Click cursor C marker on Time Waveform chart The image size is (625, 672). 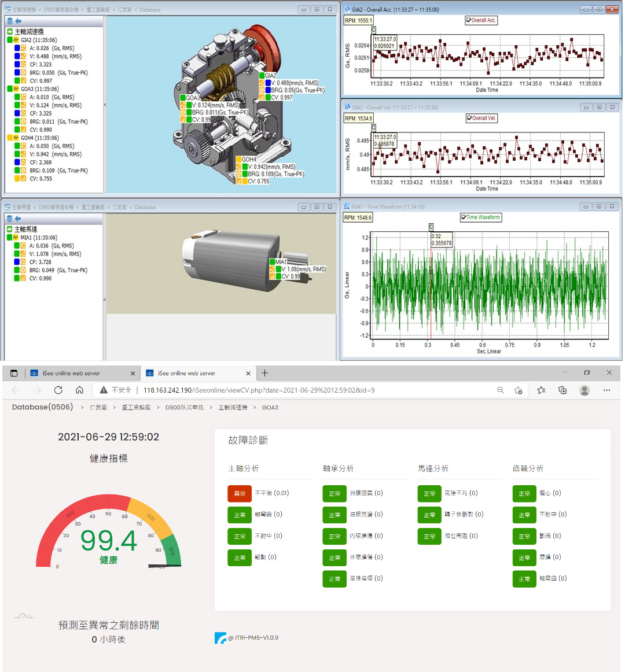click(431, 227)
